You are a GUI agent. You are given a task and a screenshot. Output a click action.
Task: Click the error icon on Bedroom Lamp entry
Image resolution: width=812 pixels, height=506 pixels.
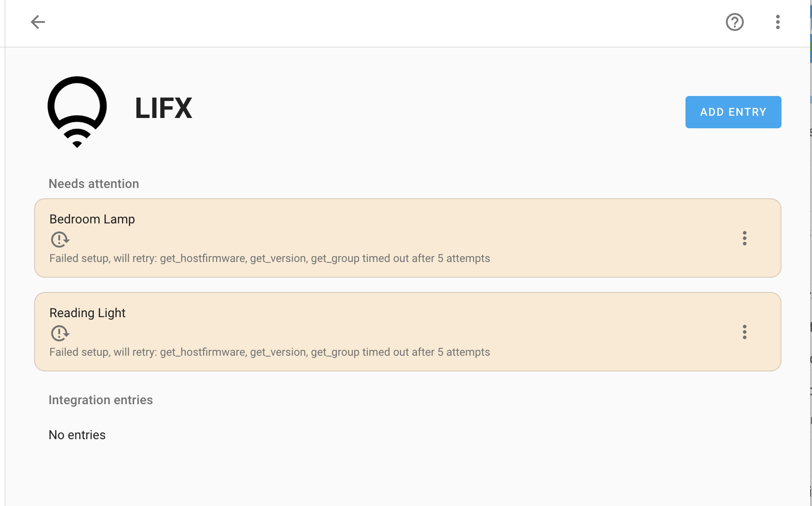pos(60,240)
